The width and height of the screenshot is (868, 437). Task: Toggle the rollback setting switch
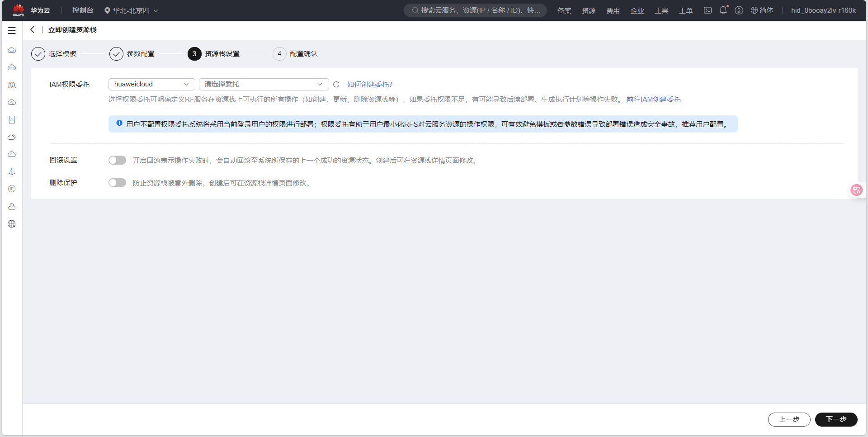click(117, 160)
